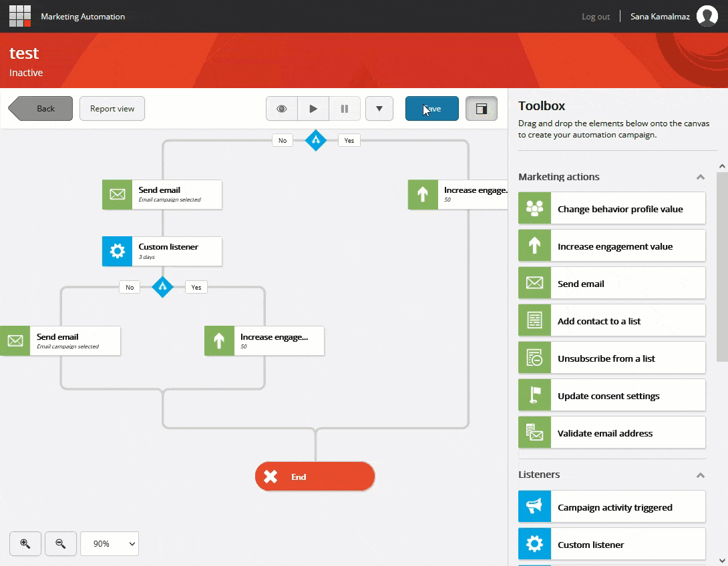Pick the Validate email address icon
The image size is (728, 566).
pos(535,433)
